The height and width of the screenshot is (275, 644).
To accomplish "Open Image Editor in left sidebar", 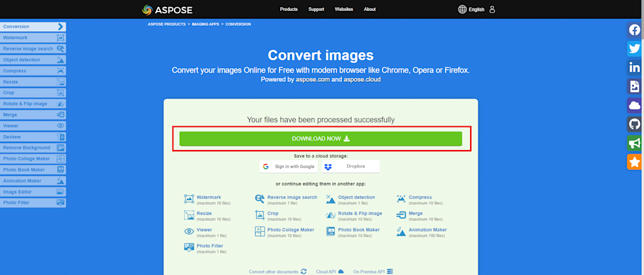I will click(33, 192).
